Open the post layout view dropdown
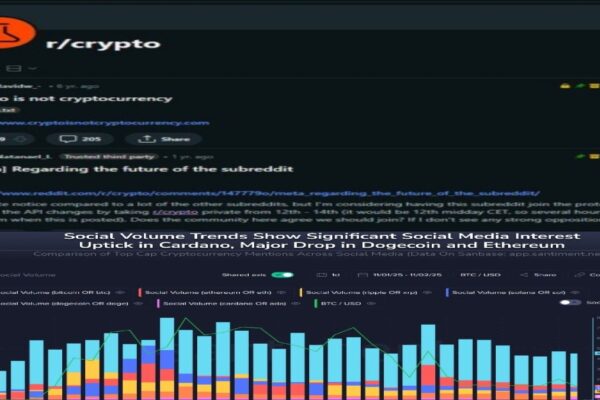The image size is (600, 400). (x=21, y=69)
